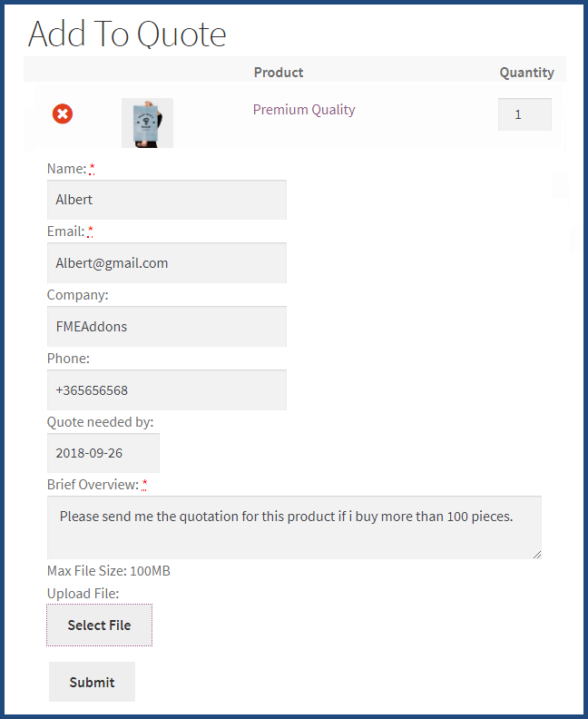Remove Premium Quality item with red X

pyautogui.click(x=63, y=113)
